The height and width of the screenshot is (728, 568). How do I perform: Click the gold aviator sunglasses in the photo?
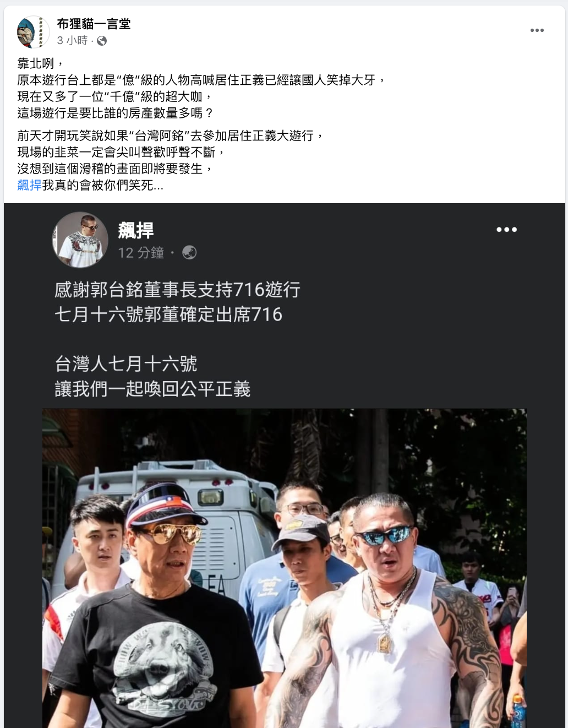coord(168,533)
